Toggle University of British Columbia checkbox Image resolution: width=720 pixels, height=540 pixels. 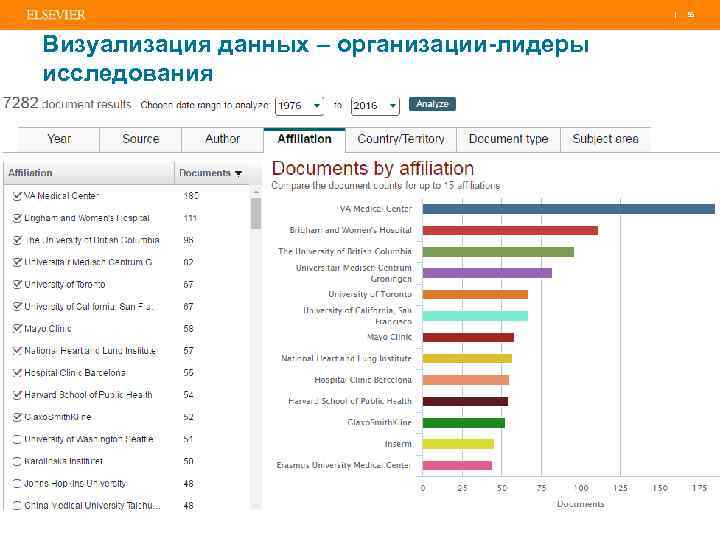tap(17, 240)
